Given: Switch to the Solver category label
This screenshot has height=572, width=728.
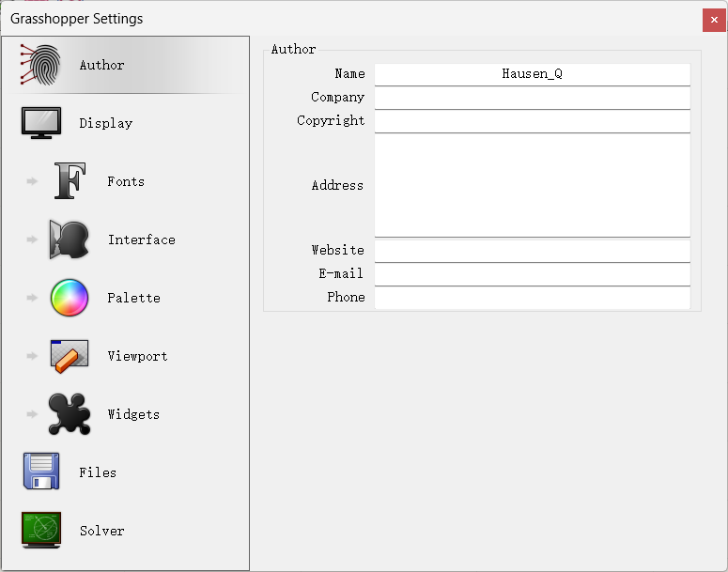Looking at the screenshot, I should click(101, 531).
